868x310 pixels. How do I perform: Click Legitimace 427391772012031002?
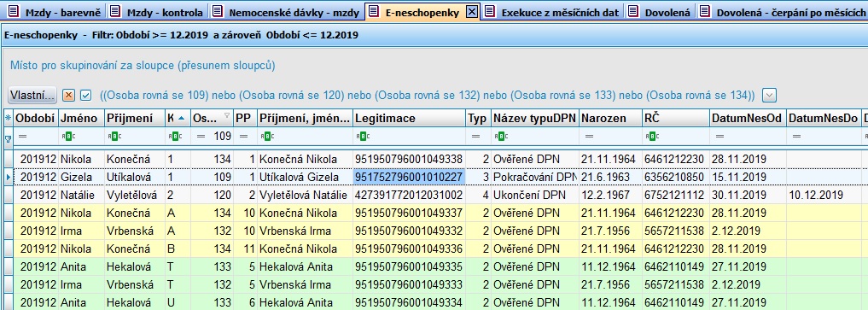[409, 195]
